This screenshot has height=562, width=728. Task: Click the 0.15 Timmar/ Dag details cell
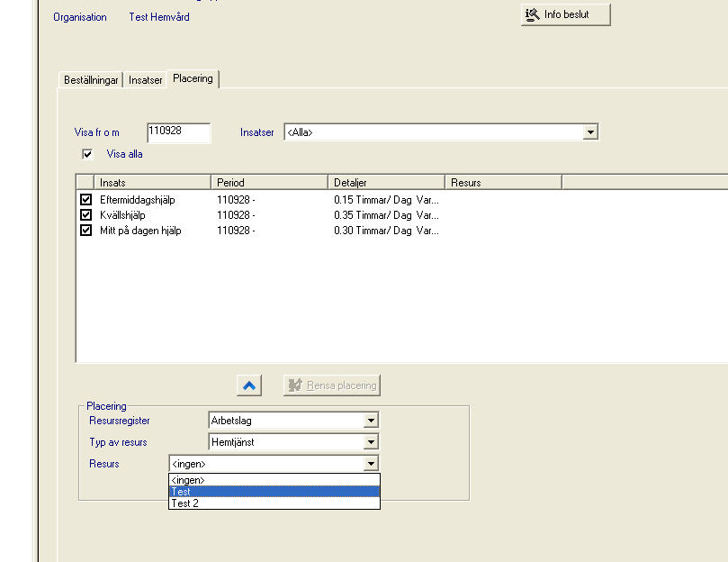[386, 200]
